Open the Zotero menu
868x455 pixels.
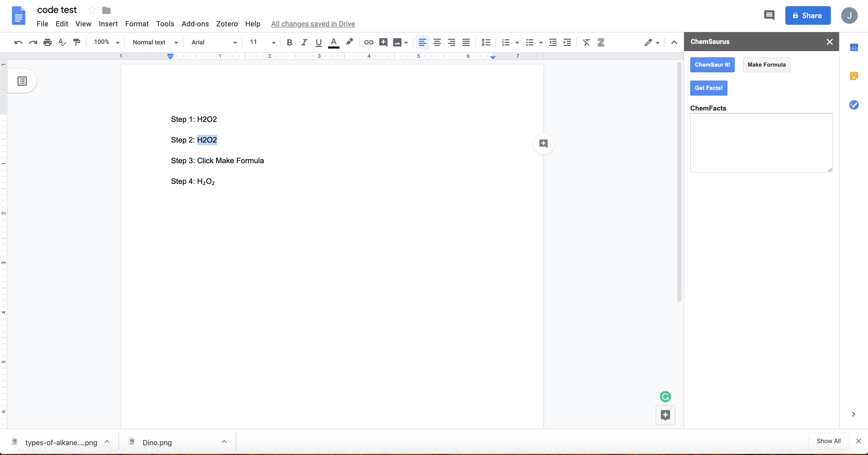[x=227, y=24]
